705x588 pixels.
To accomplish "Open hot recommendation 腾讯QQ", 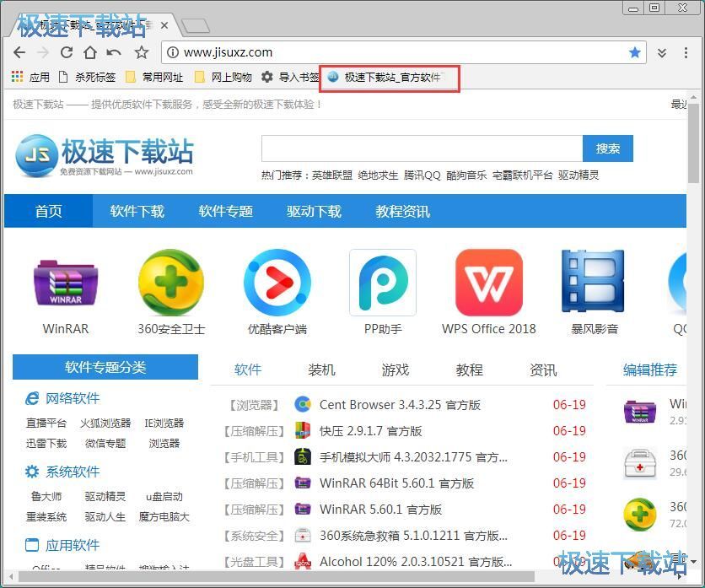I will tap(422, 175).
